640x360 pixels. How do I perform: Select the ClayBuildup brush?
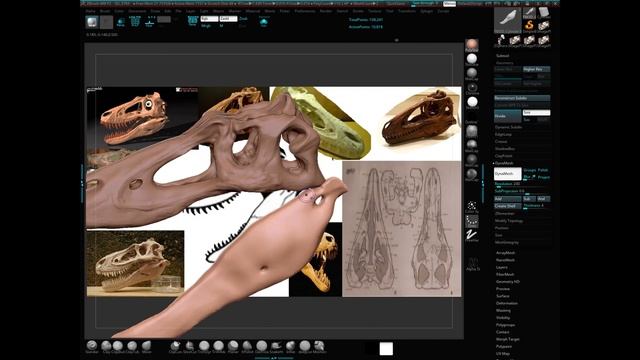[118, 346]
